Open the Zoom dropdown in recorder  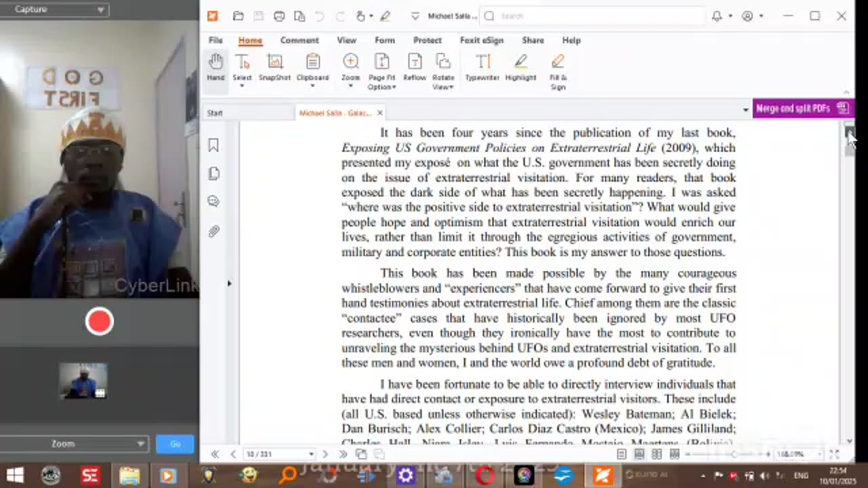[74, 444]
